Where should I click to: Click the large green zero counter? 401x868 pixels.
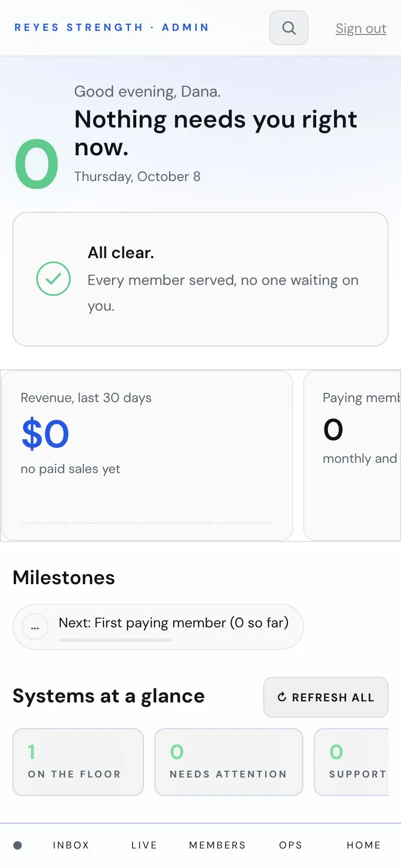(x=37, y=165)
